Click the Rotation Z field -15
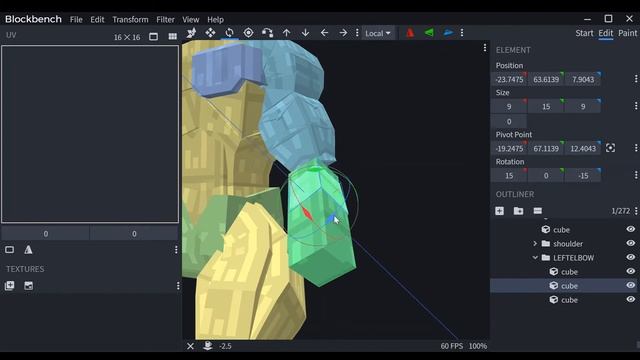The image size is (640, 360). pyautogui.click(x=583, y=176)
